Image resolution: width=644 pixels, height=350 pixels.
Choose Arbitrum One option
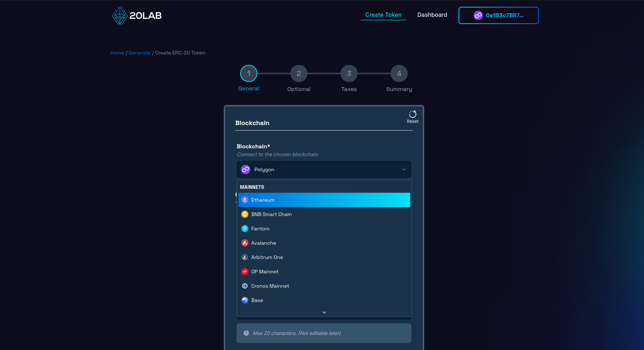point(324,257)
